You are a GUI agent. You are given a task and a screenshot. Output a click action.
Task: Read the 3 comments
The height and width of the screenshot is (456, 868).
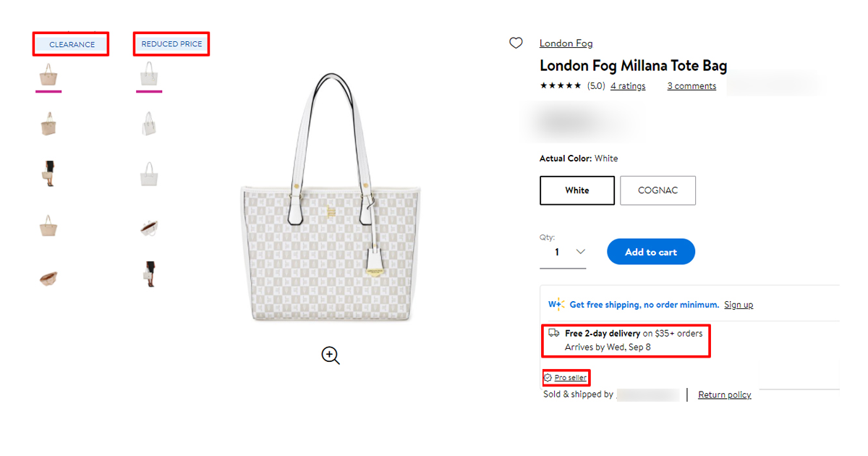click(x=691, y=85)
